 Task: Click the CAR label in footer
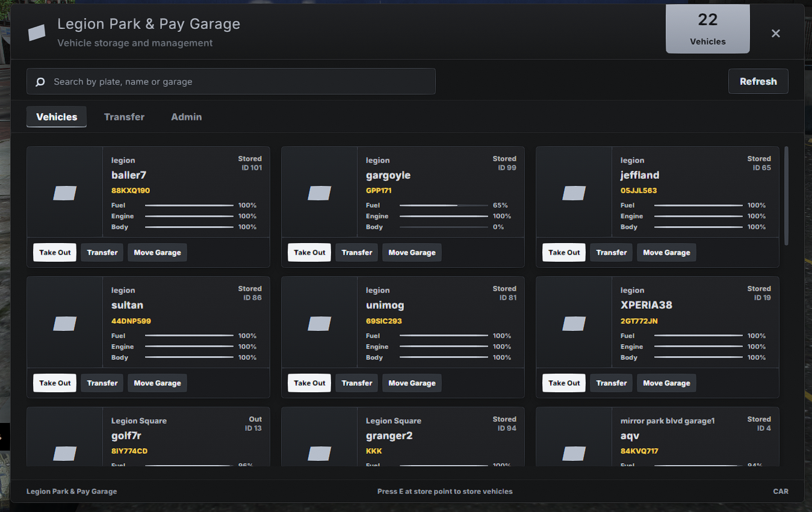pos(781,492)
